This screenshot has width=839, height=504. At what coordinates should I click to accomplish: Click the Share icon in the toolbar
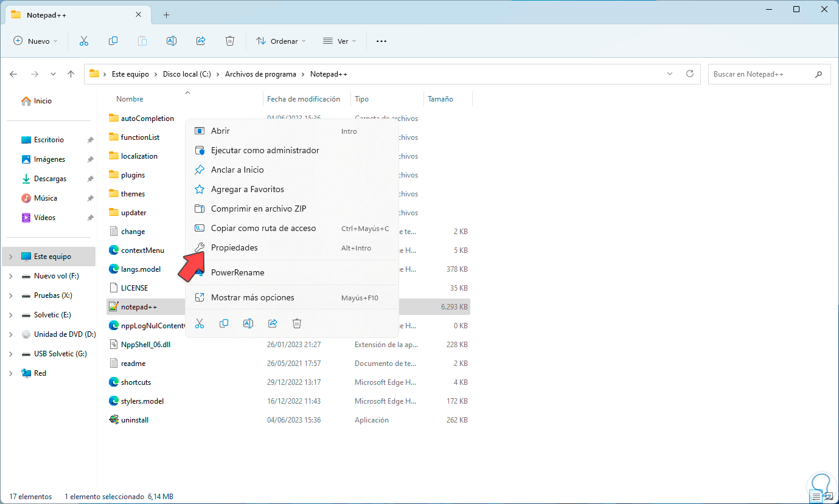tap(201, 41)
